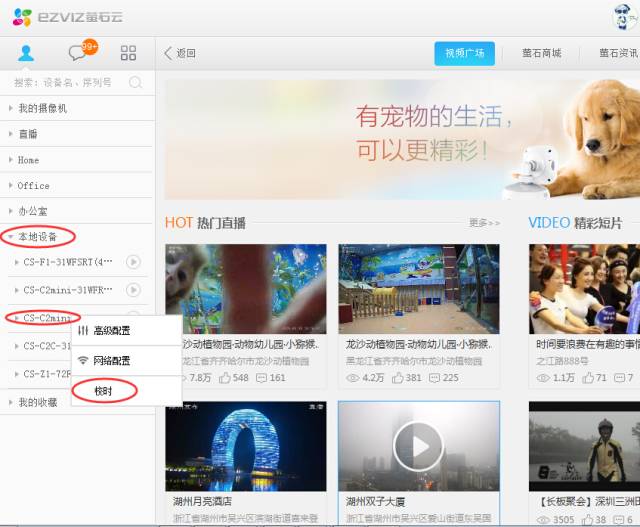Click the grid layout view icon
The height and width of the screenshot is (527, 640).
128,53
